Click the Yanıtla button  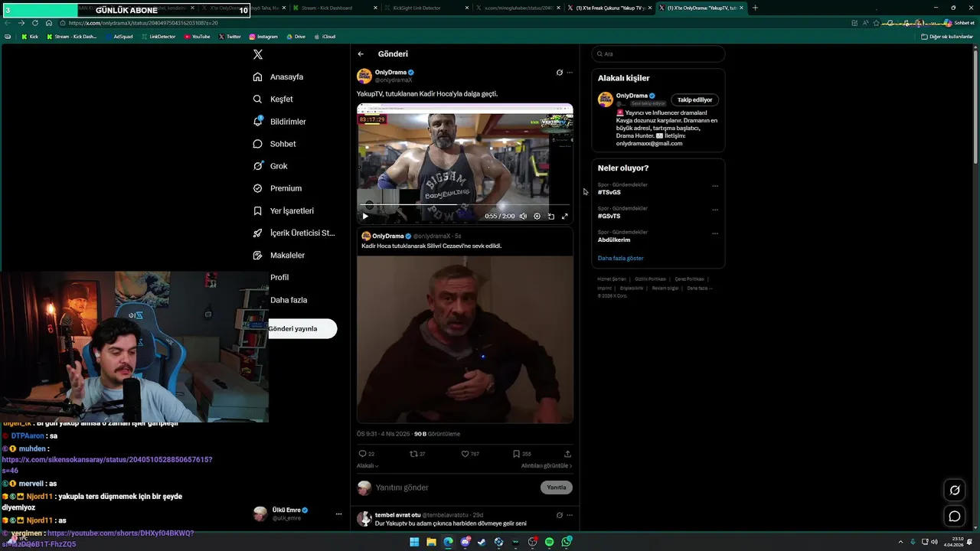click(x=557, y=487)
